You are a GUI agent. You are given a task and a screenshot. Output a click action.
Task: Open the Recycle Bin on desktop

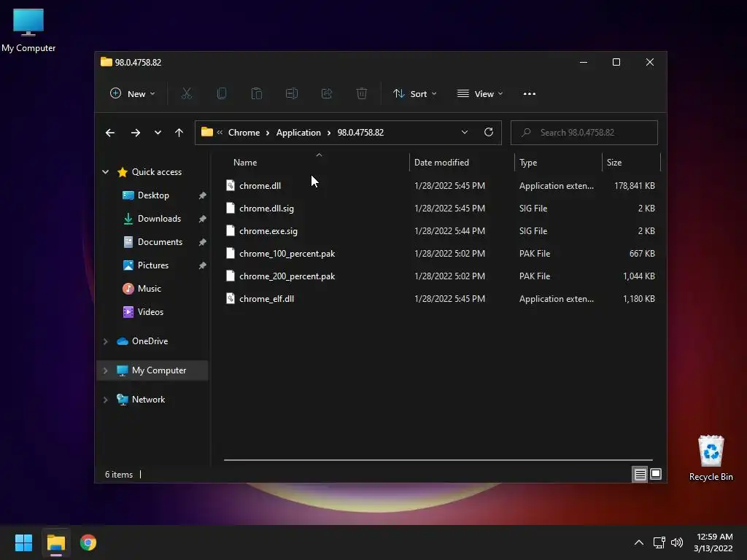(711, 458)
